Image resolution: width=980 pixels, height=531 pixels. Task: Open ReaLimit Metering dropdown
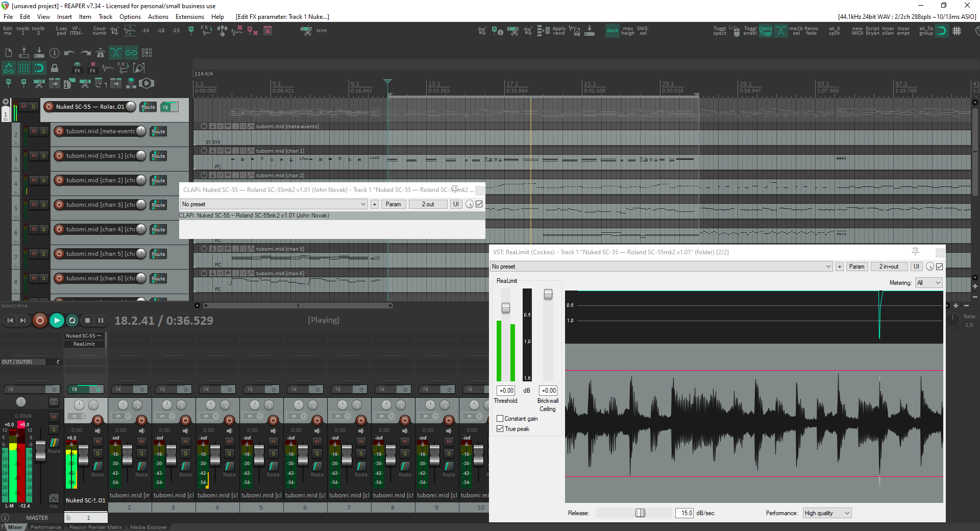pyautogui.click(x=928, y=283)
